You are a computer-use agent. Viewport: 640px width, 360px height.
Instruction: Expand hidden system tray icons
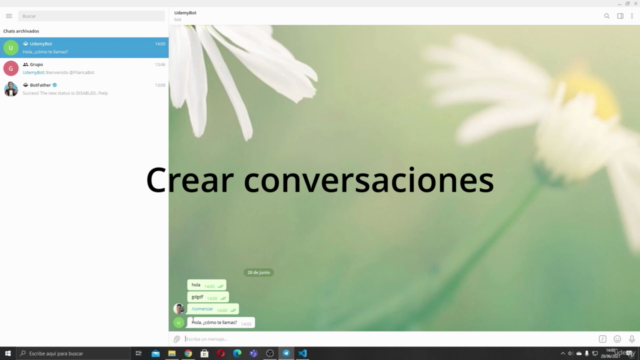point(563,353)
